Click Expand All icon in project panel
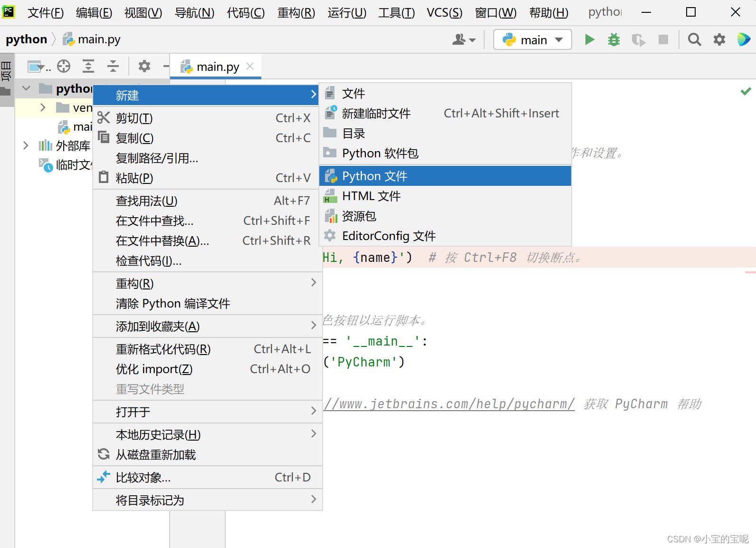Viewport: 756px width, 548px height. 88,66
